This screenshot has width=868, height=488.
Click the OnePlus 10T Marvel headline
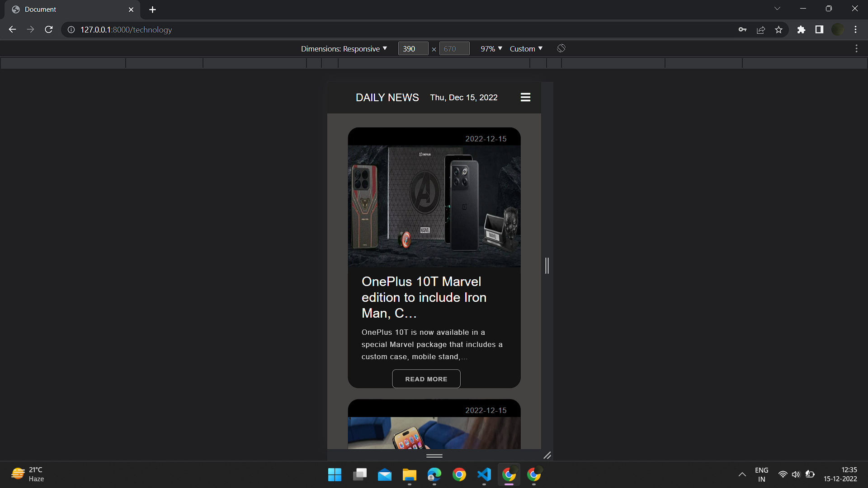424,297
